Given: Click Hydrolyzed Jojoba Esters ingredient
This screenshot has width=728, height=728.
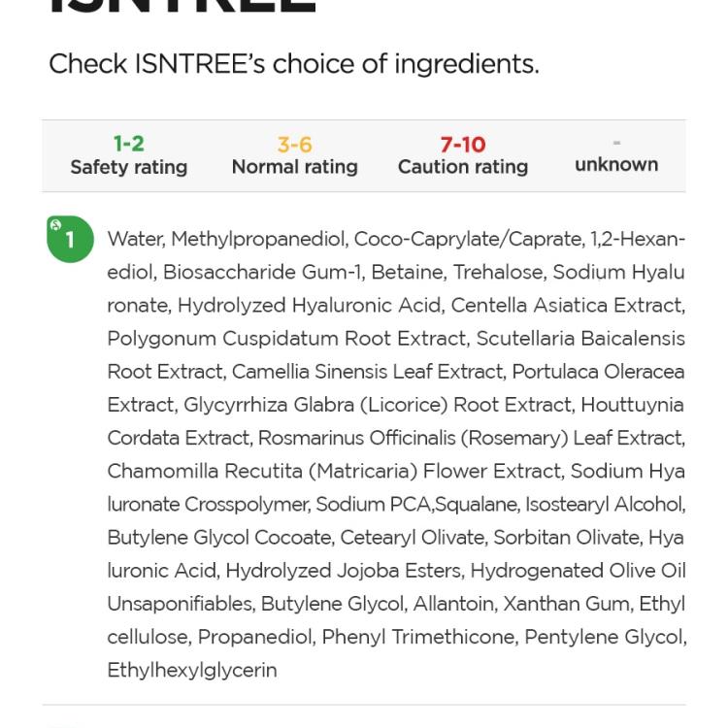Looking at the screenshot, I should tap(345, 571).
